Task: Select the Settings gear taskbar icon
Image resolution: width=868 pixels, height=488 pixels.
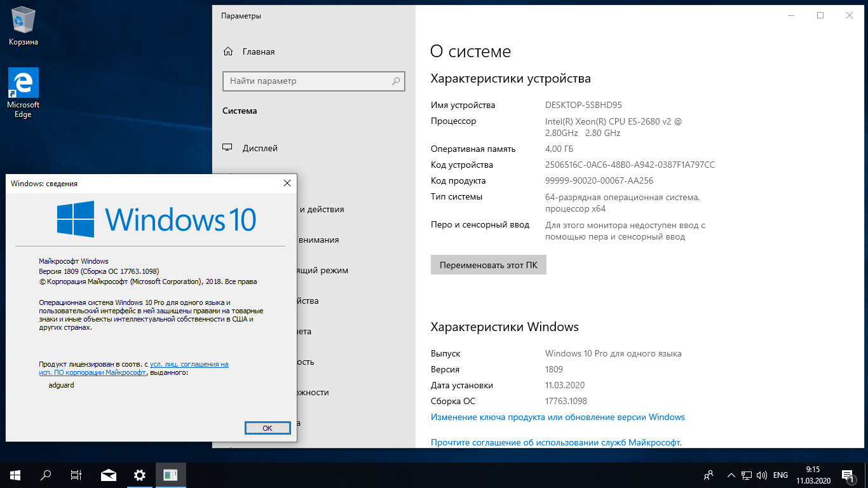Action: (140, 475)
